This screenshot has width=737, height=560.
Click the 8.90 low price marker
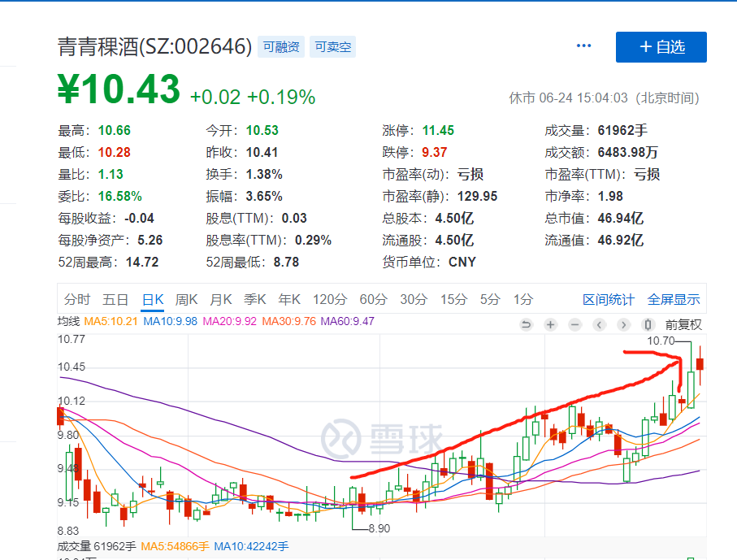pyautogui.click(x=379, y=528)
